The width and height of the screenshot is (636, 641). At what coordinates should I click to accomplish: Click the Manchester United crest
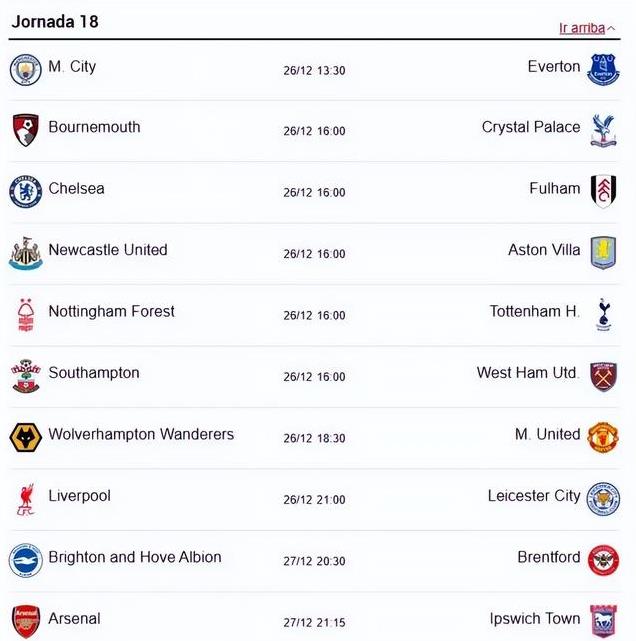[x=603, y=437]
